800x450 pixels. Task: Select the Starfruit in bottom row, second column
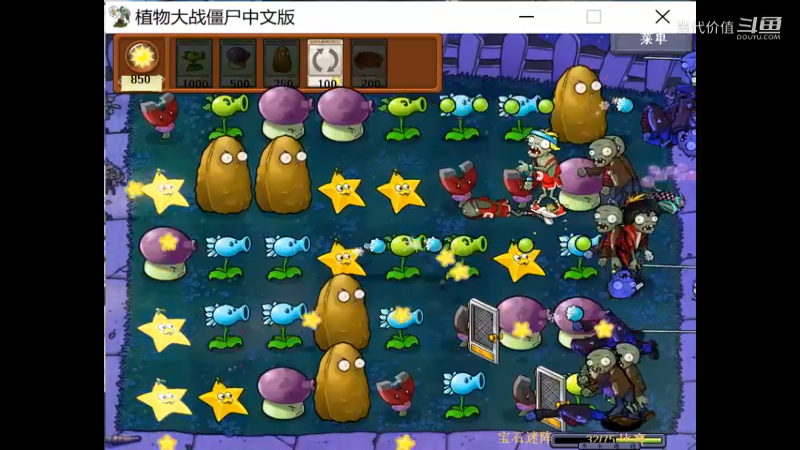pyautogui.click(x=223, y=400)
